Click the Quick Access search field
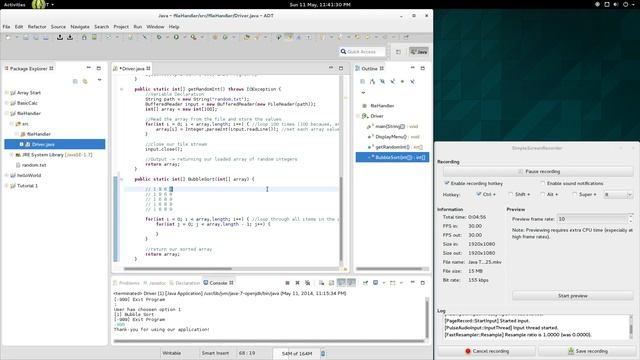 (363, 51)
